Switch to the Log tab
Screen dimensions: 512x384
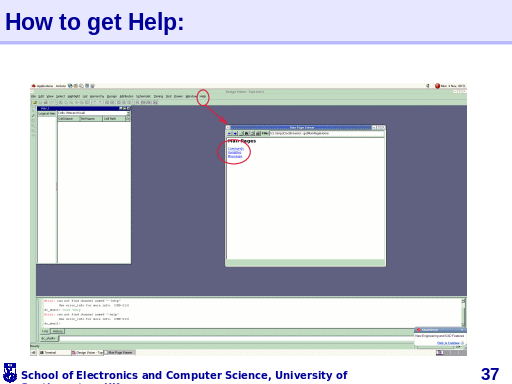[x=45, y=331]
